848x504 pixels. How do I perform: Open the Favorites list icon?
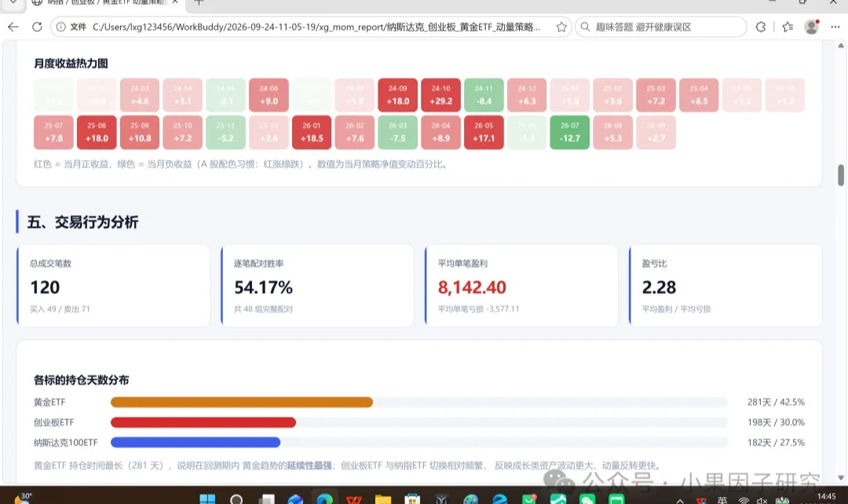click(x=788, y=27)
